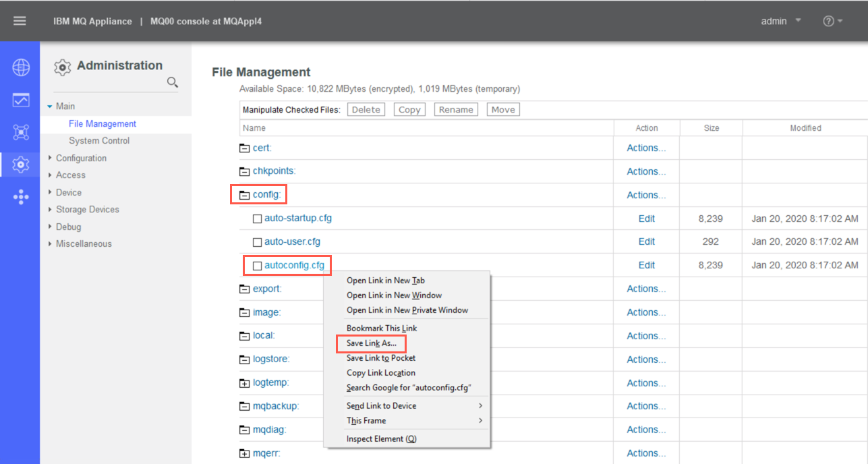Viewport: 868px width, 464px height.
Task: Choose Search Google for autoconfig.cfg
Action: [407, 388]
